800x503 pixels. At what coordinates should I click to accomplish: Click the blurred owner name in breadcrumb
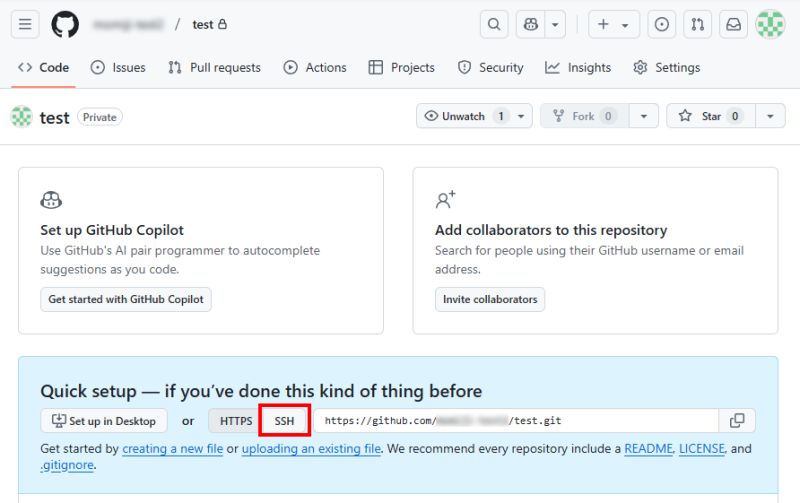(128, 24)
